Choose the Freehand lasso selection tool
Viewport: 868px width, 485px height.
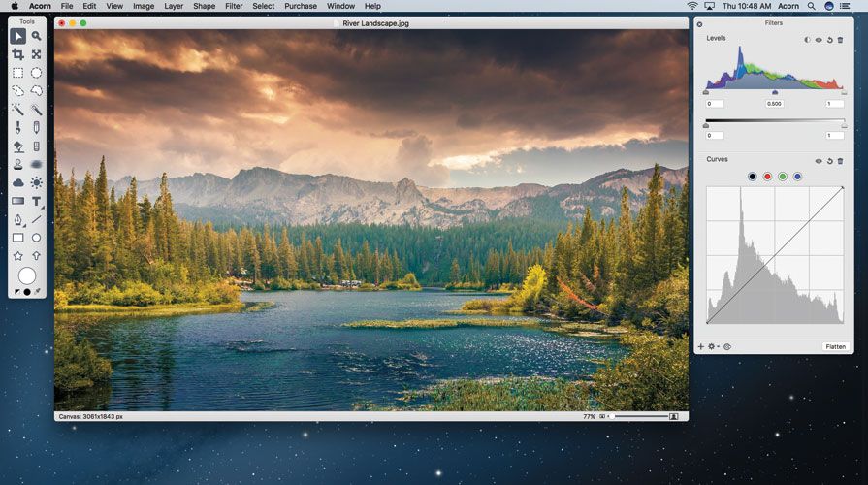pyautogui.click(x=17, y=91)
